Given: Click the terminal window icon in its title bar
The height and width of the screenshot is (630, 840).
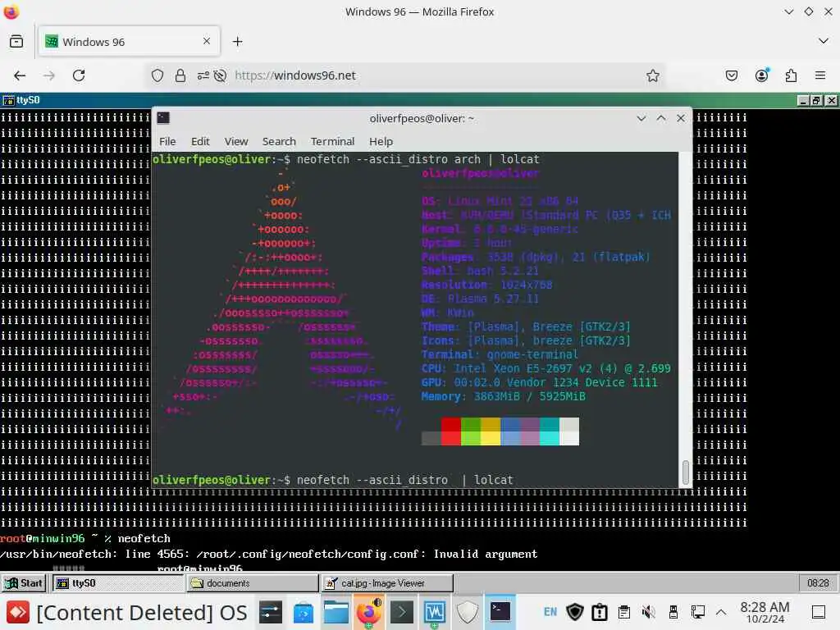Looking at the screenshot, I should coord(163,118).
